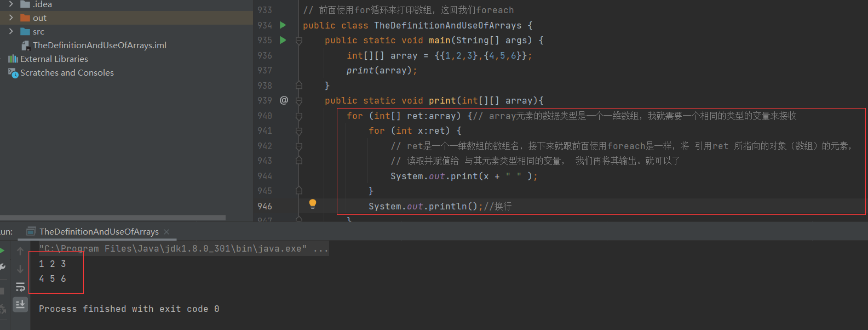Viewport: 868px width, 330px height.
Task: Click the '4 5 6' console output line
Action: coord(53,279)
